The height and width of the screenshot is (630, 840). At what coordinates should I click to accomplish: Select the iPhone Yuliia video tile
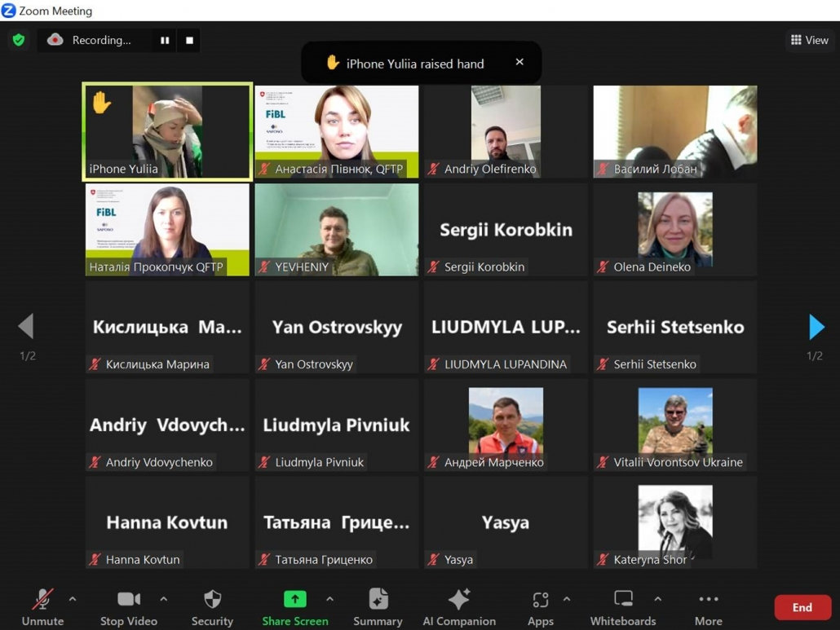167,130
